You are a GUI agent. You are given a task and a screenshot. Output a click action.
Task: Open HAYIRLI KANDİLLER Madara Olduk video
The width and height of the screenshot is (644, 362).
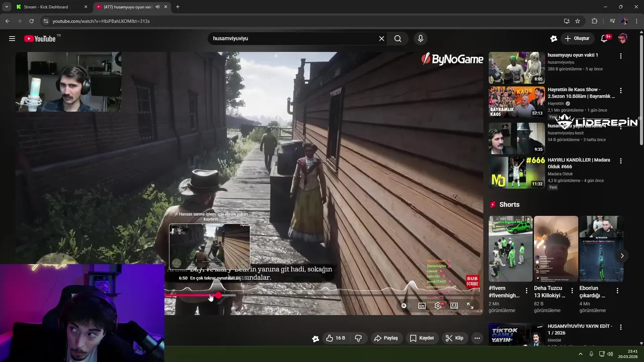[x=517, y=172]
